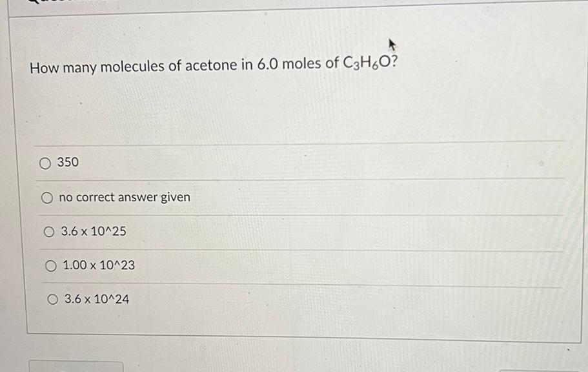Click the answer label reading 350
The height and width of the screenshot is (372, 588).
coord(68,163)
